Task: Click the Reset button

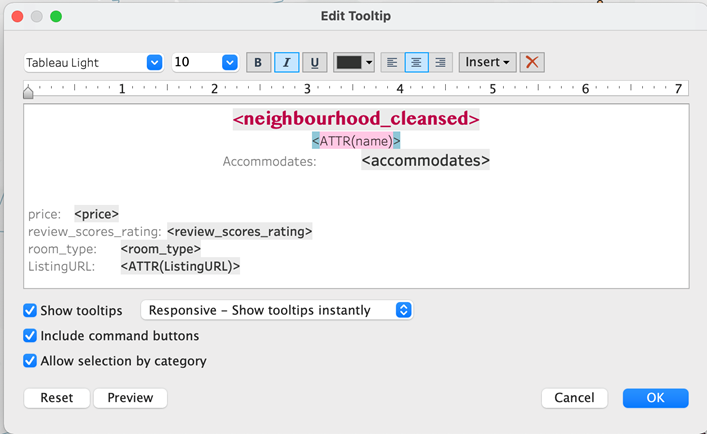Action: coord(57,398)
